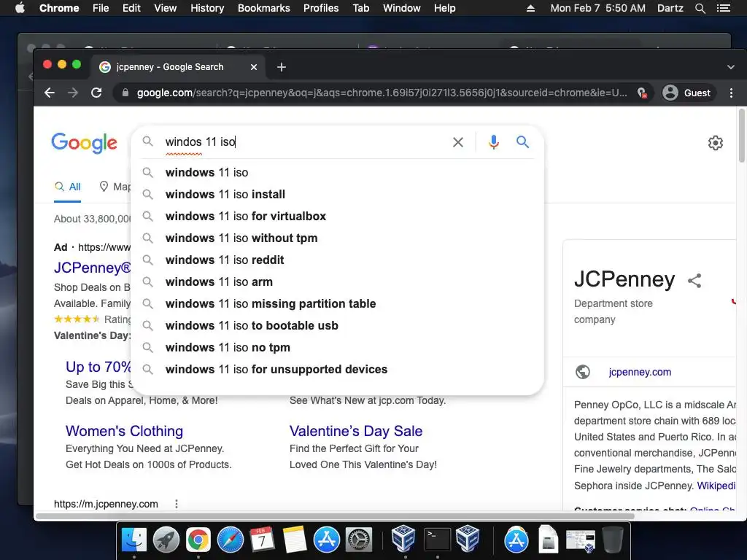Image resolution: width=747 pixels, height=560 pixels.
Task: Choose suggestion 'windows 11 iso missing partition table'
Action: (x=337, y=304)
